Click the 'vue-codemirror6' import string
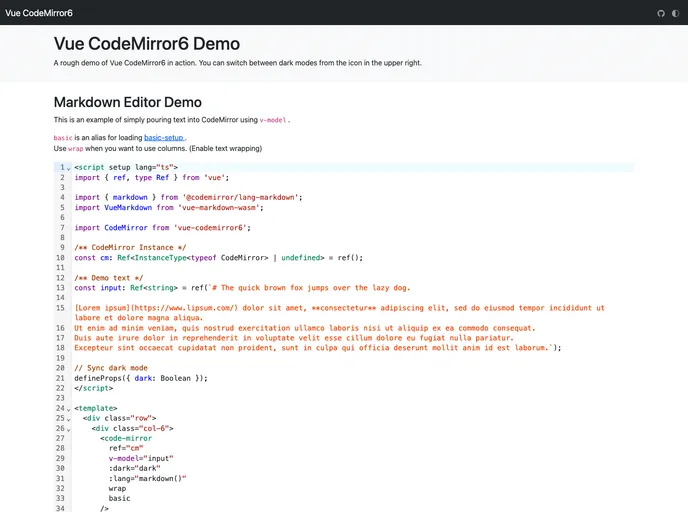 pyautogui.click(x=211, y=228)
